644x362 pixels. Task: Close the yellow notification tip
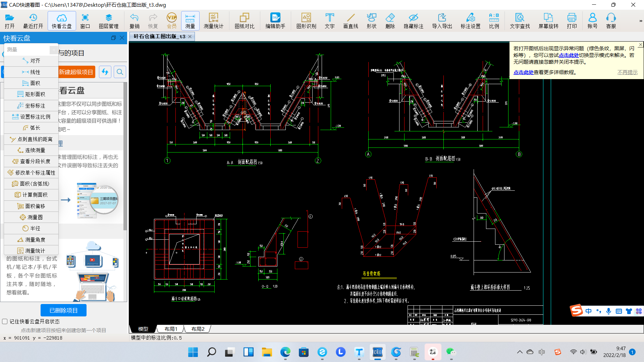click(641, 45)
